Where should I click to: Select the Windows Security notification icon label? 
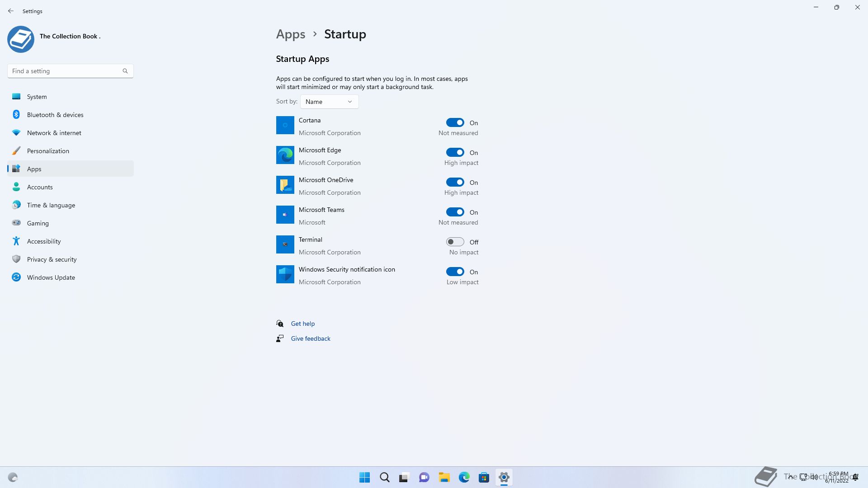tap(347, 269)
